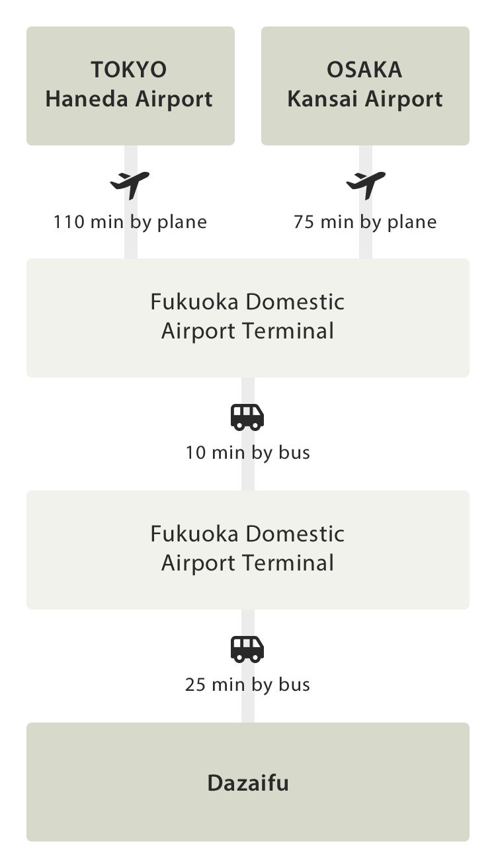This screenshot has width=496, height=868.
Task: Click connector line below "110 min by plane"
Action: (131, 246)
